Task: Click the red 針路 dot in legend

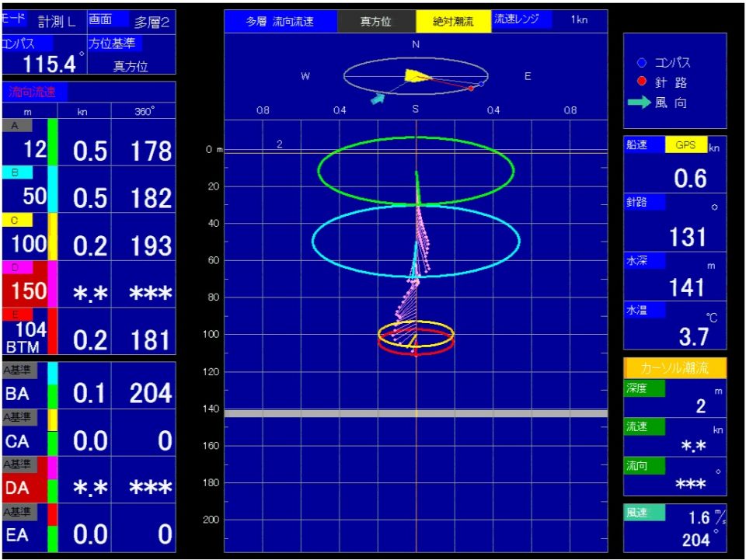Action: 641,82
